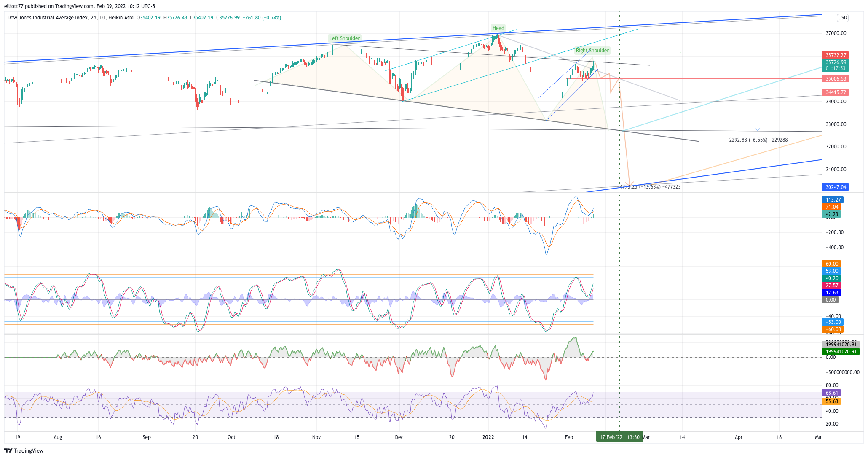The image size is (868, 458).
Task: Click the 01:17:53 bar countdown label
Action: 836,68
